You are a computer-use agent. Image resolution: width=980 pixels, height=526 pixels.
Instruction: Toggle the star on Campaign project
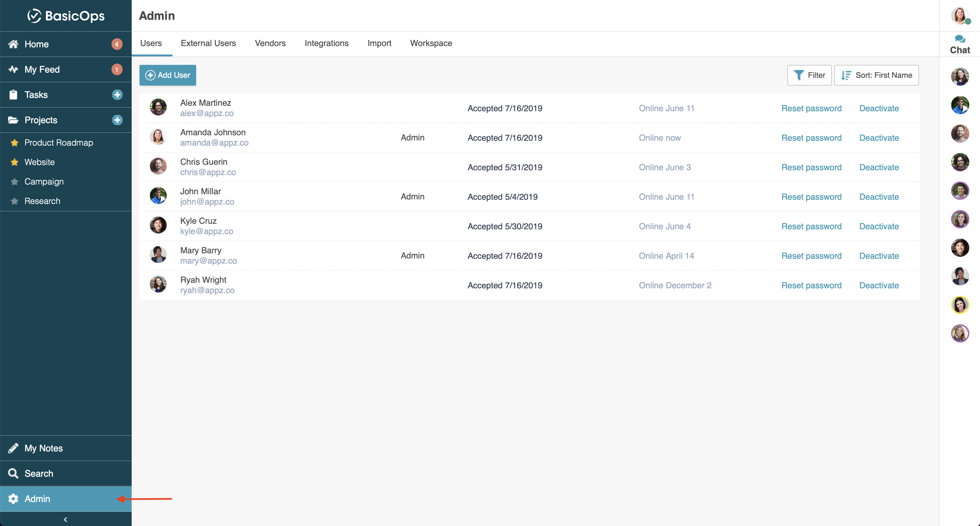tap(15, 181)
